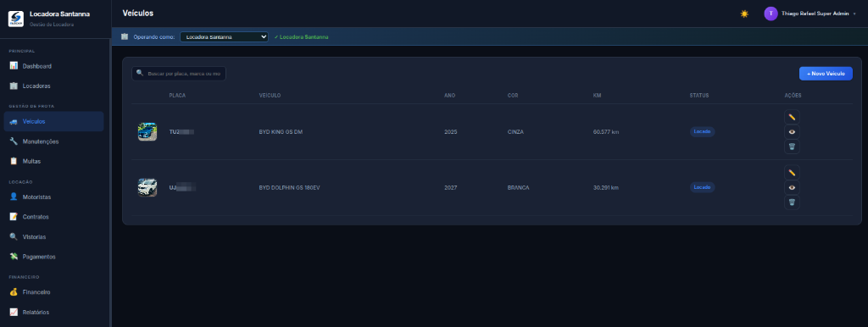Click the STATUS column header
Viewport: 868px width, 327px height.
pos(699,95)
